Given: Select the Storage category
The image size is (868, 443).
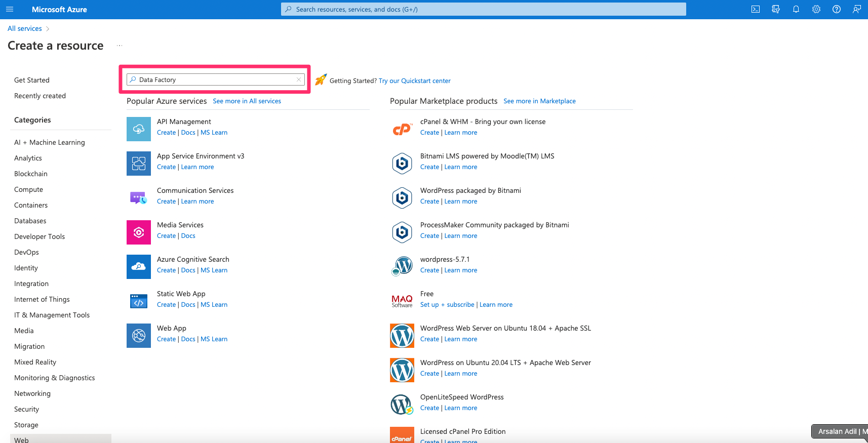Looking at the screenshot, I should [26, 425].
